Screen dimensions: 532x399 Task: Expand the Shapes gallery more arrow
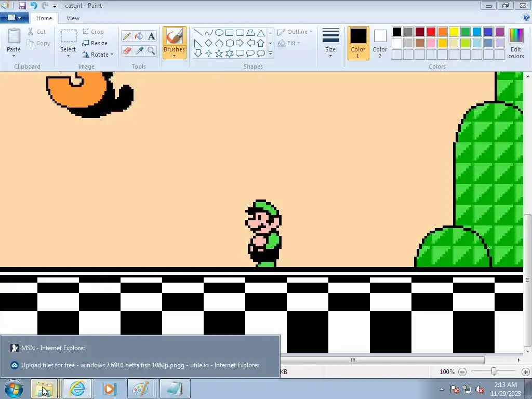(x=270, y=54)
